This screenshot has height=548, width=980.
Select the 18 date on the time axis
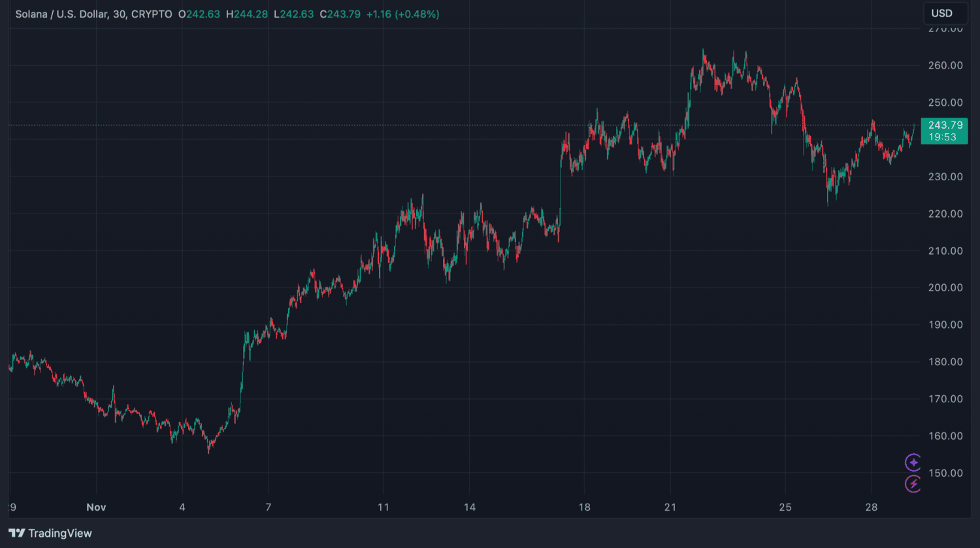tap(584, 507)
